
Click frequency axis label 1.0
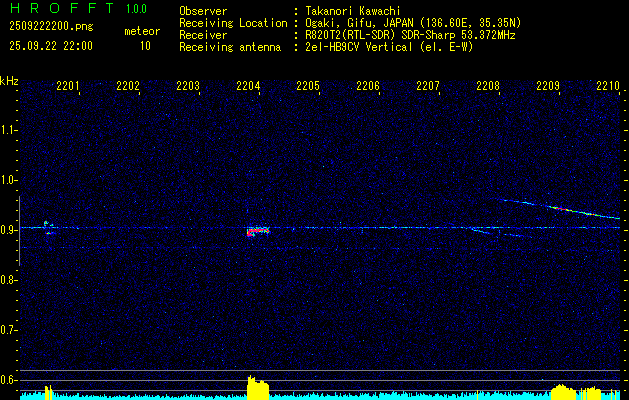tap(8, 180)
